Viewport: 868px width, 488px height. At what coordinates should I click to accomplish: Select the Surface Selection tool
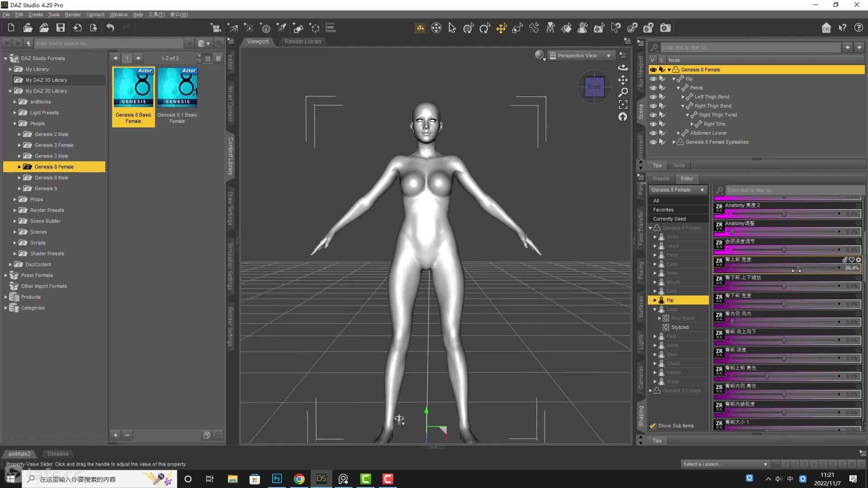click(566, 28)
